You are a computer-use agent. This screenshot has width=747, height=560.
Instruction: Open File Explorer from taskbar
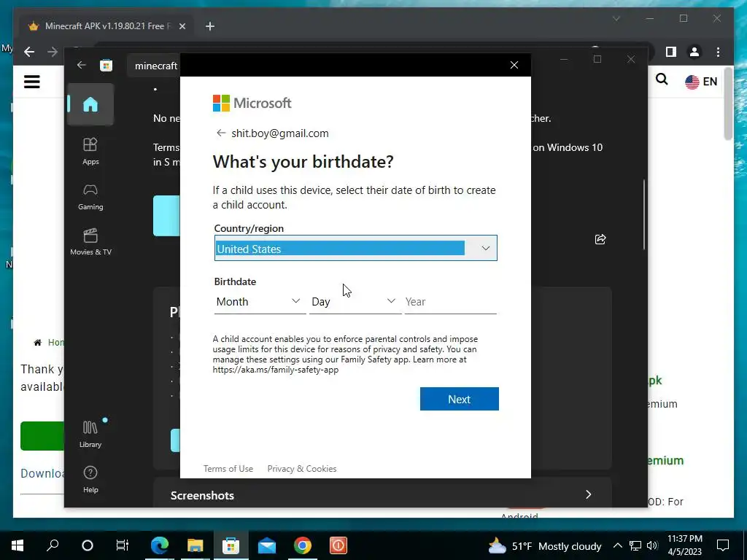point(196,545)
